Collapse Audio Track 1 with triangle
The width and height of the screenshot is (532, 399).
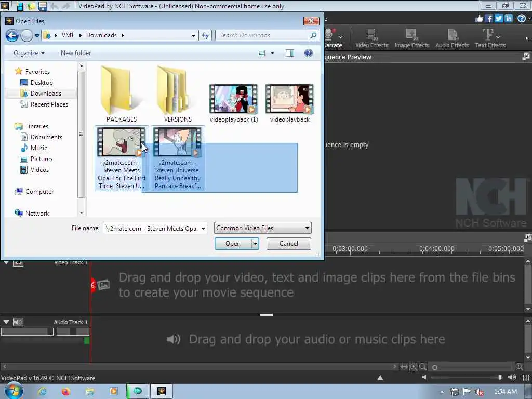pos(6,322)
